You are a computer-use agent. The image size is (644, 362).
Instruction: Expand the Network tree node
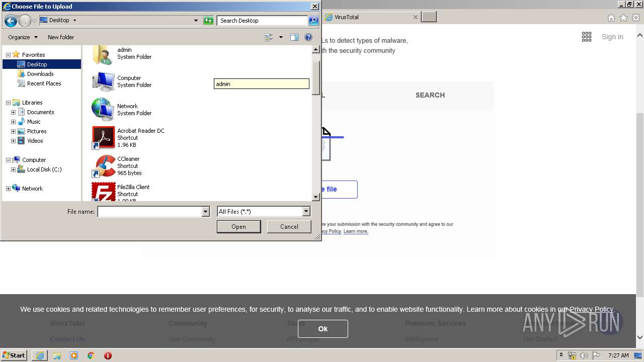pyautogui.click(x=8, y=189)
